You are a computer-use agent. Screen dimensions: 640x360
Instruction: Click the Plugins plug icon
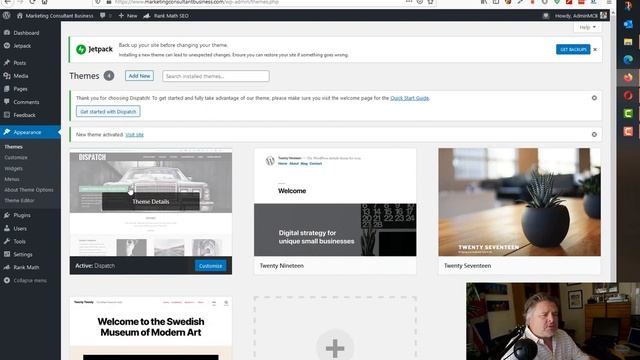point(7,215)
